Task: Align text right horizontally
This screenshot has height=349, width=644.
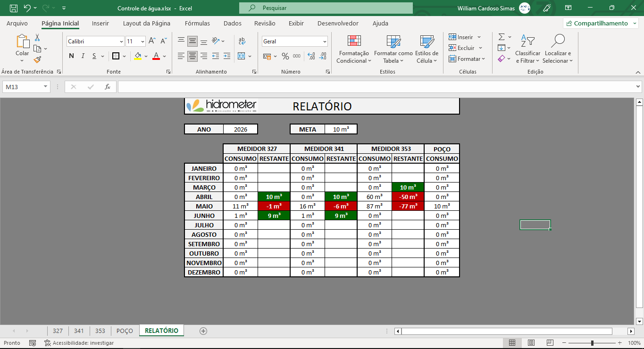Action: [x=204, y=56]
